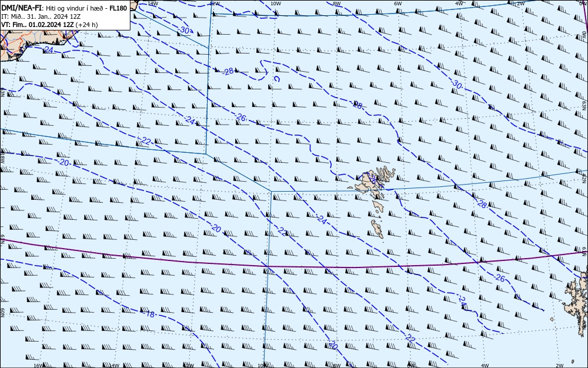Select the IT 31. Jan. 2024 12Z line
588x368 pixels.
[41, 16]
